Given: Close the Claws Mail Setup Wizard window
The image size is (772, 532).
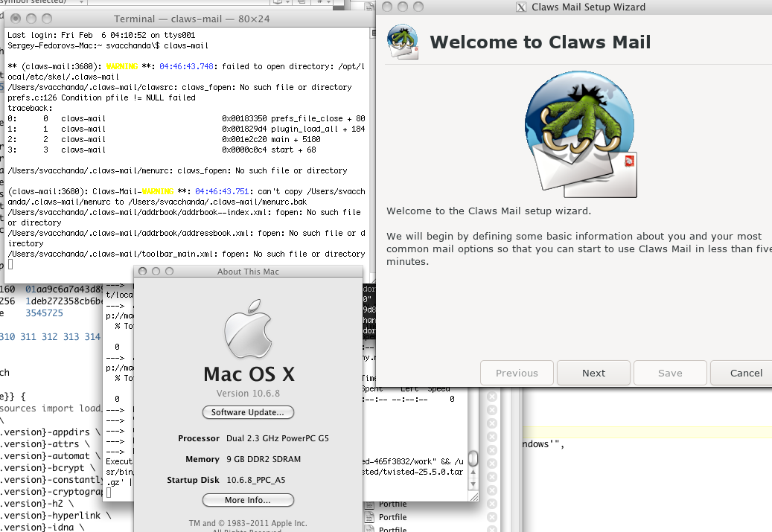Looking at the screenshot, I should click(x=387, y=7).
